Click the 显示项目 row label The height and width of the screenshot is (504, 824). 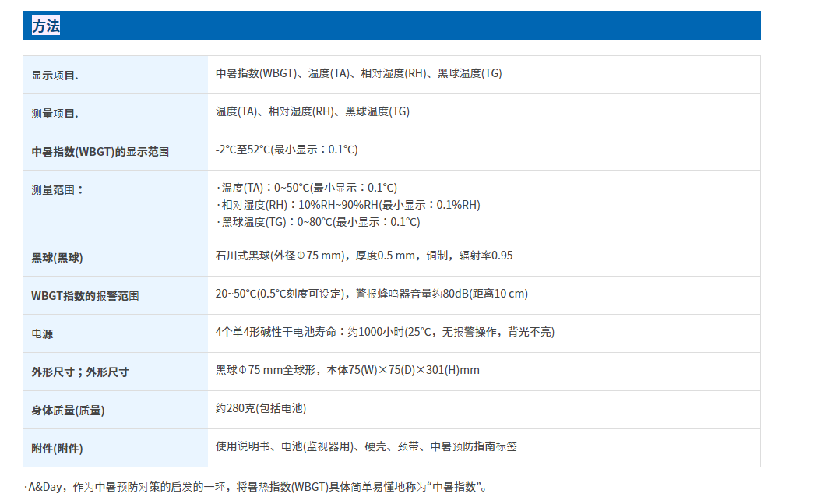55,76
